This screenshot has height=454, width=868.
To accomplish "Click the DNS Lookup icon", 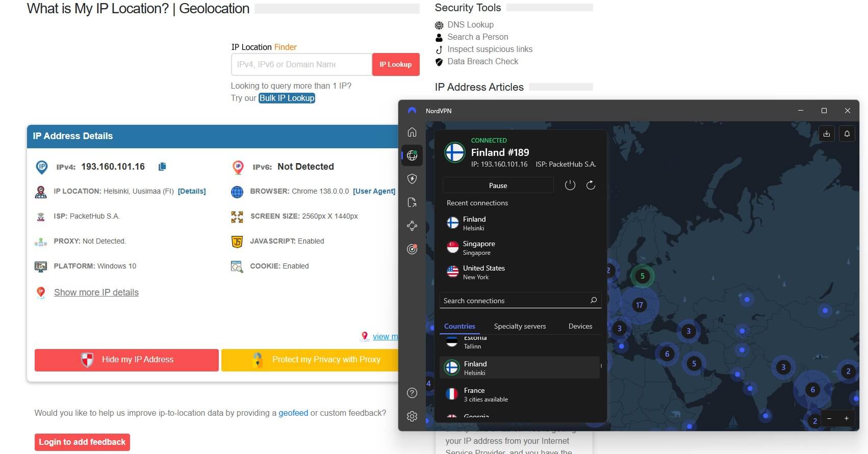I will pyautogui.click(x=439, y=25).
